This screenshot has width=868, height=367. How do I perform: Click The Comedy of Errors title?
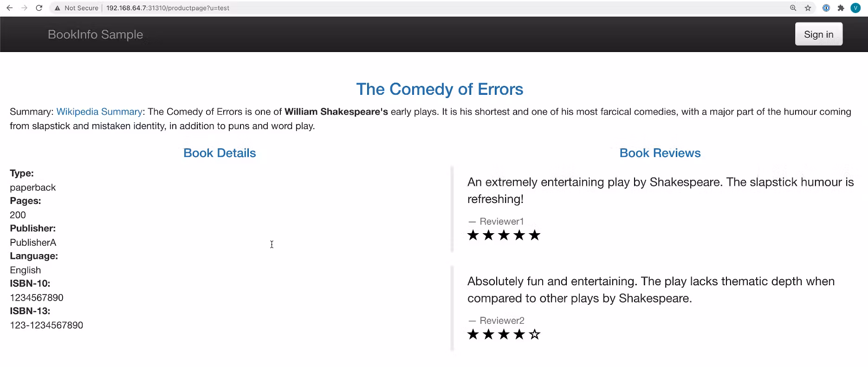440,89
